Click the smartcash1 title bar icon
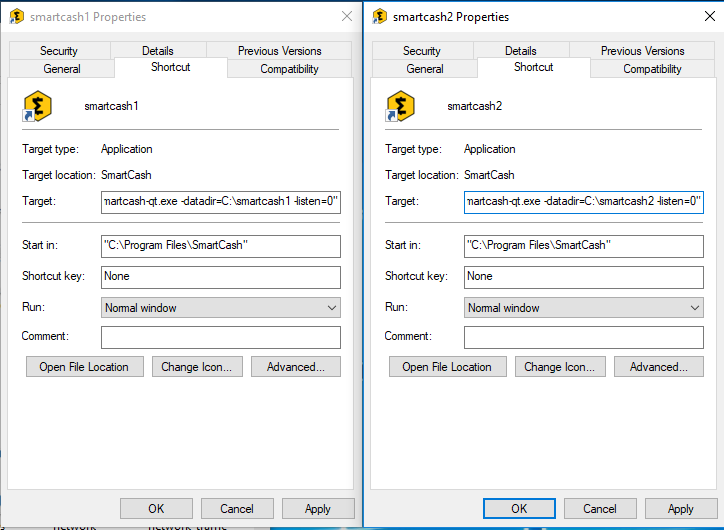Screen dimensions: 724x530 (x=16, y=17)
